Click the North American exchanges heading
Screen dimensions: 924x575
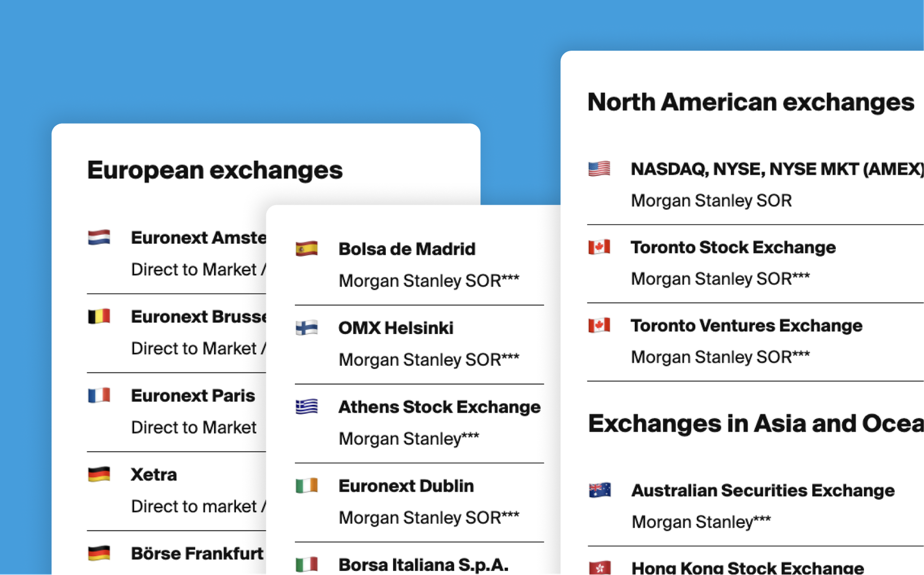(x=751, y=102)
